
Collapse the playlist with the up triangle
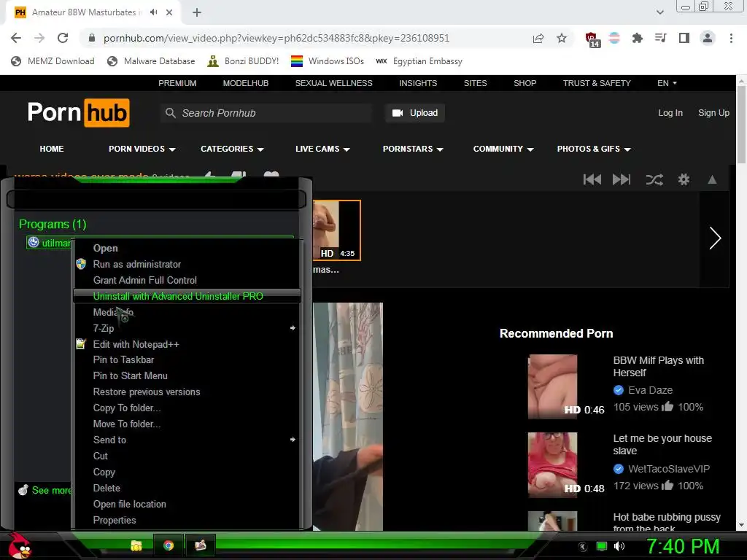[712, 179]
